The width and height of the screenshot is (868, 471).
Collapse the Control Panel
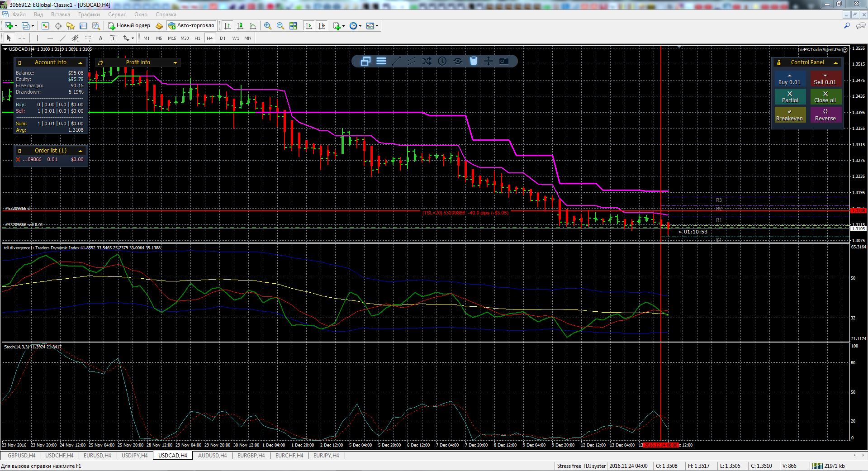pyautogui.click(x=835, y=62)
